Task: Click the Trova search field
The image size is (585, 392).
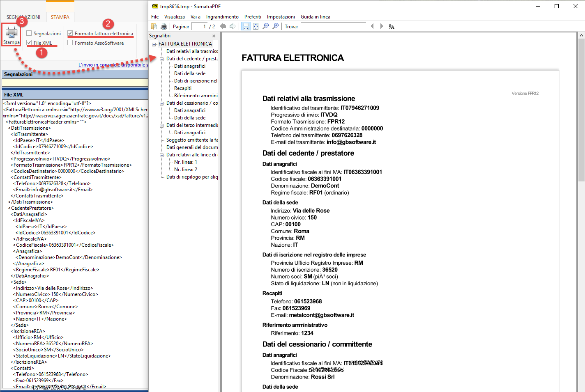Action: [x=334, y=26]
